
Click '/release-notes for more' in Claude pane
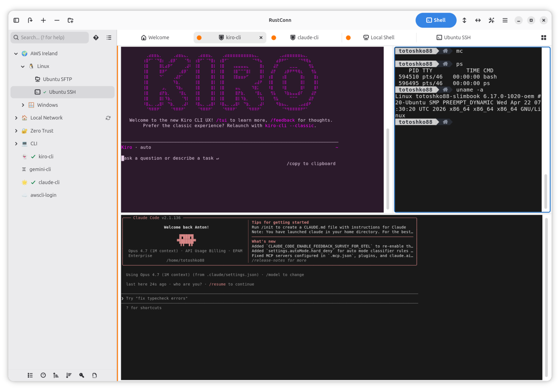click(279, 260)
